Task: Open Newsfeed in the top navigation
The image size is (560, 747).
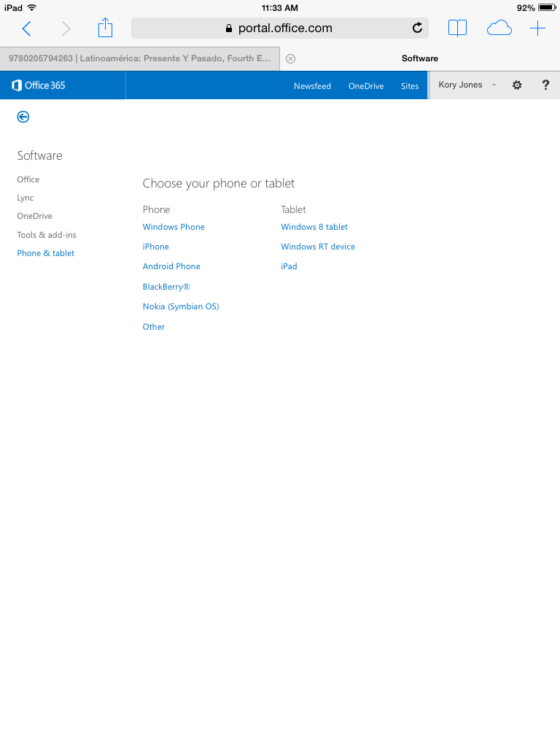Action: tap(312, 86)
